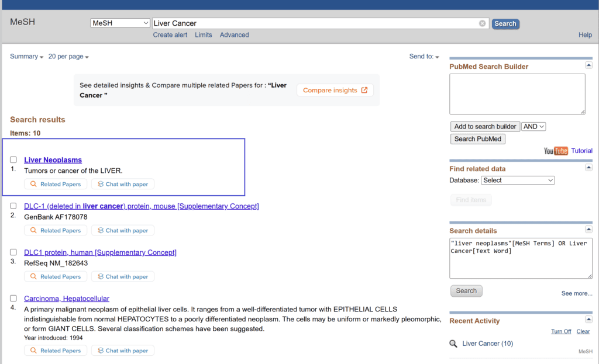The height and width of the screenshot is (364, 599).
Task: Open the Liver Cancer (10) recent search
Action: [487, 344]
